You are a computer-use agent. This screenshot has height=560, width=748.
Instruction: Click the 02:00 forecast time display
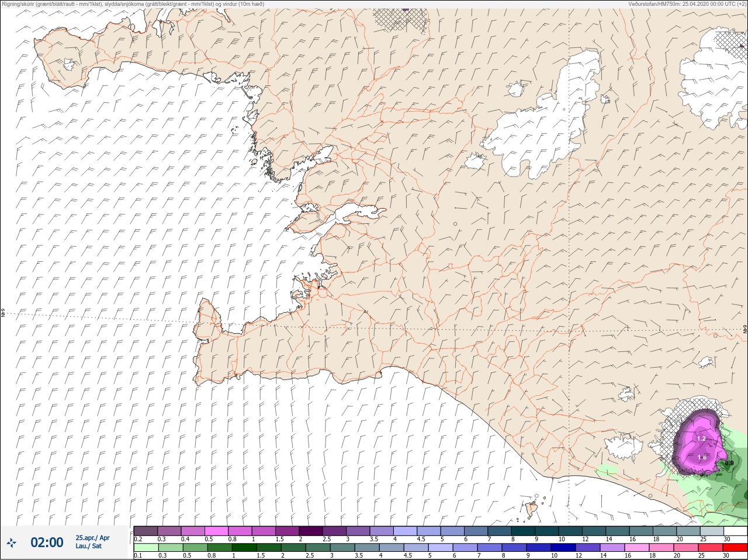point(47,542)
